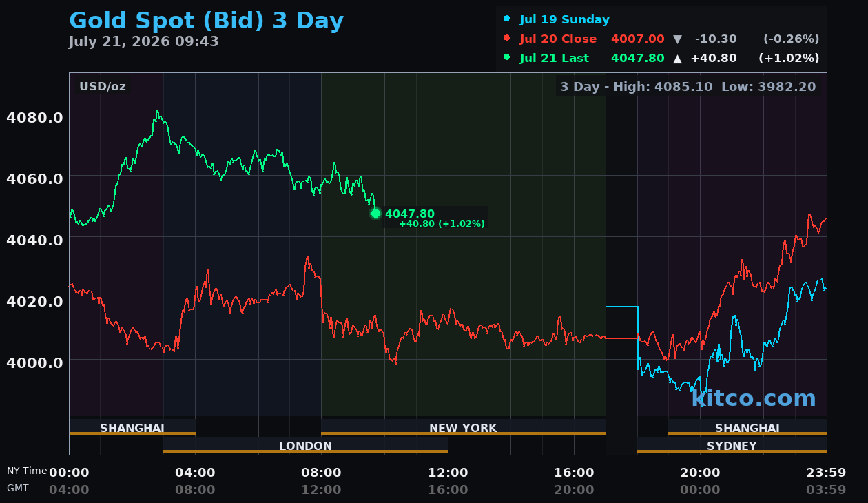Screen dimensions: 868x503
Task: Click the Jul 20 Close legend label
Action: pos(558,39)
